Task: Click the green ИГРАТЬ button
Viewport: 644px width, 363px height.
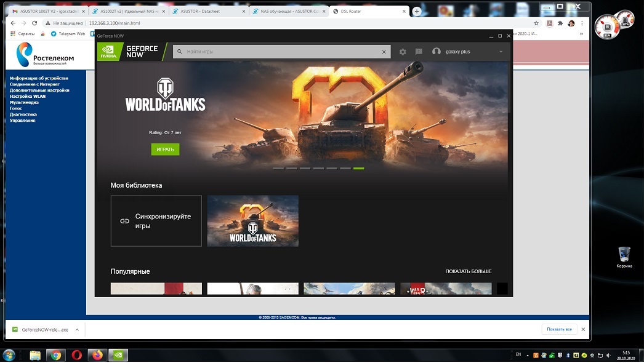Action: pyautogui.click(x=165, y=149)
